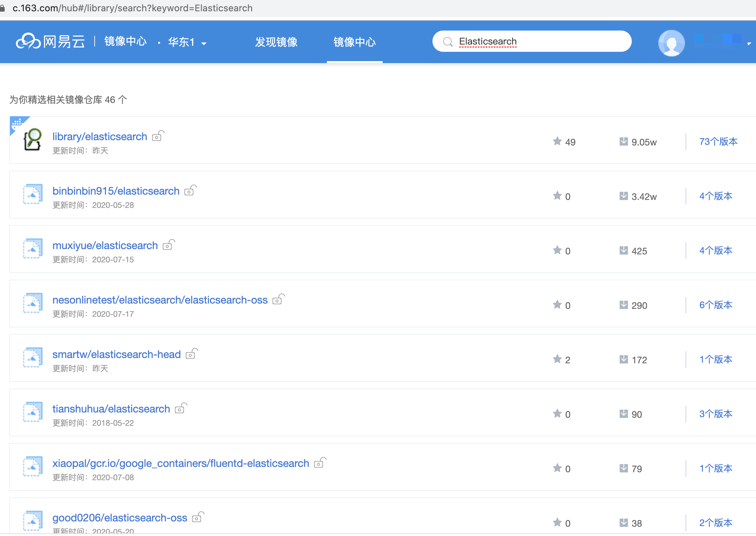The height and width of the screenshot is (536, 756).
Task: Open binbinbin915/elasticsearch repository link
Action: click(116, 191)
